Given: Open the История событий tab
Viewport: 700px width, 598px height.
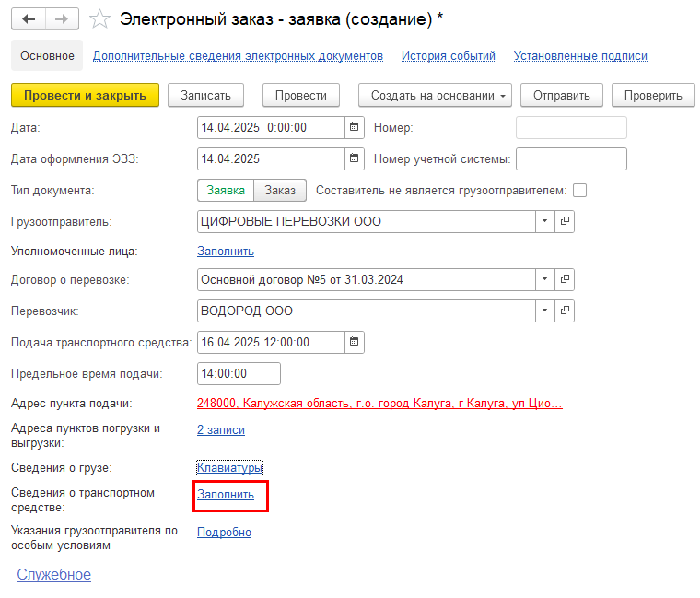Looking at the screenshot, I should (x=449, y=56).
